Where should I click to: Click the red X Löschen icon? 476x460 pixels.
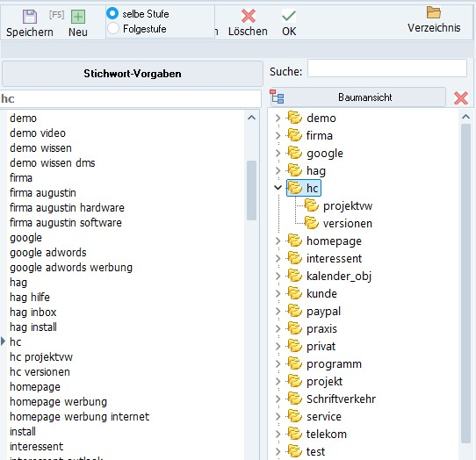pyautogui.click(x=248, y=16)
